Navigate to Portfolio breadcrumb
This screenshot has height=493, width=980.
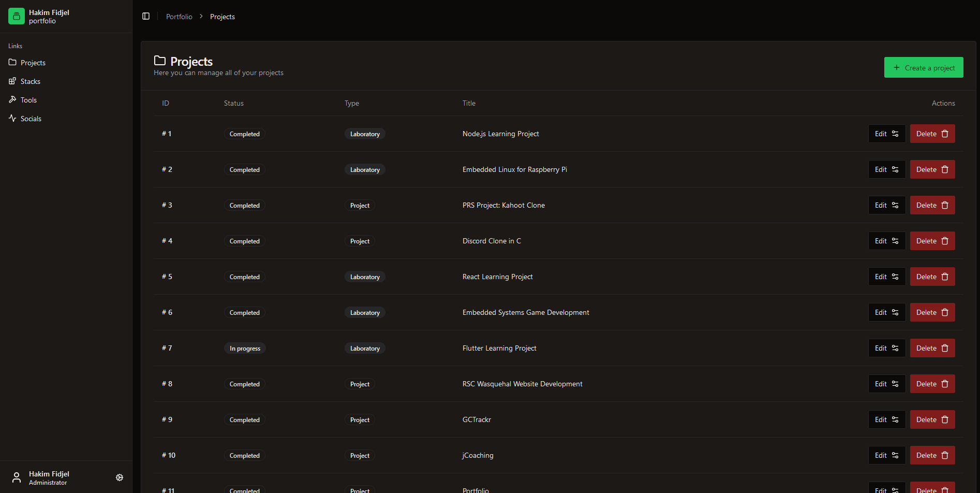click(x=179, y=17)
